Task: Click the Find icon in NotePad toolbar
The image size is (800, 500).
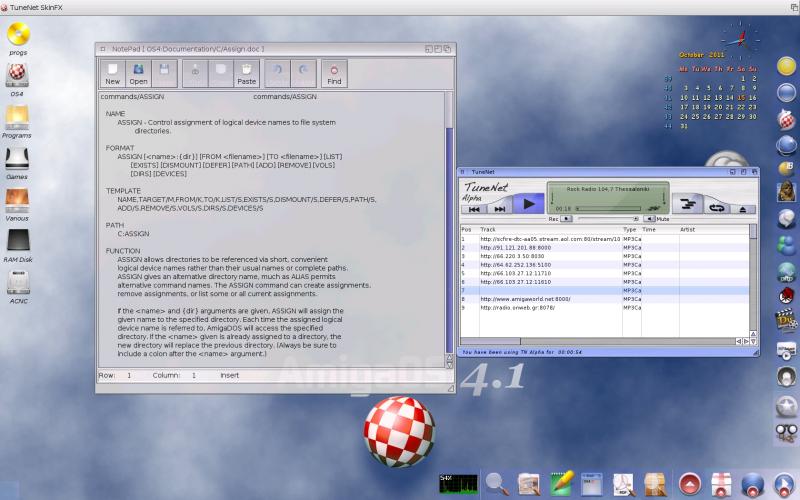Action: click(x=334, y=74)
